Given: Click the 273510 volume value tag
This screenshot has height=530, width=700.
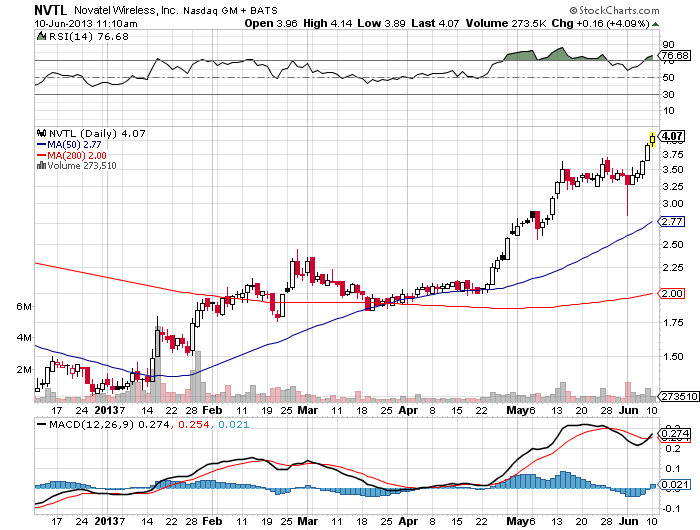Looking at the screenshot, I should coord(679,396).
